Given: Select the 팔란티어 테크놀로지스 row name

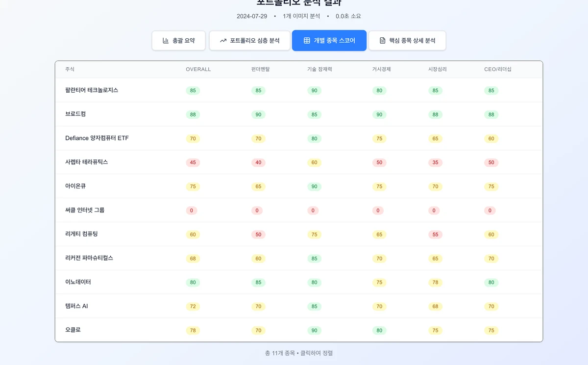Looking at the screenshot, I should pos(92,90).
